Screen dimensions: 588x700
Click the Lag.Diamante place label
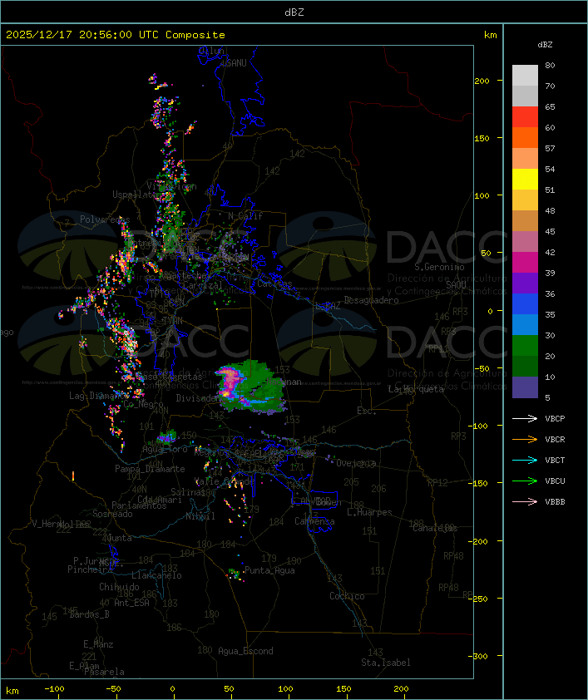[97, 396]
